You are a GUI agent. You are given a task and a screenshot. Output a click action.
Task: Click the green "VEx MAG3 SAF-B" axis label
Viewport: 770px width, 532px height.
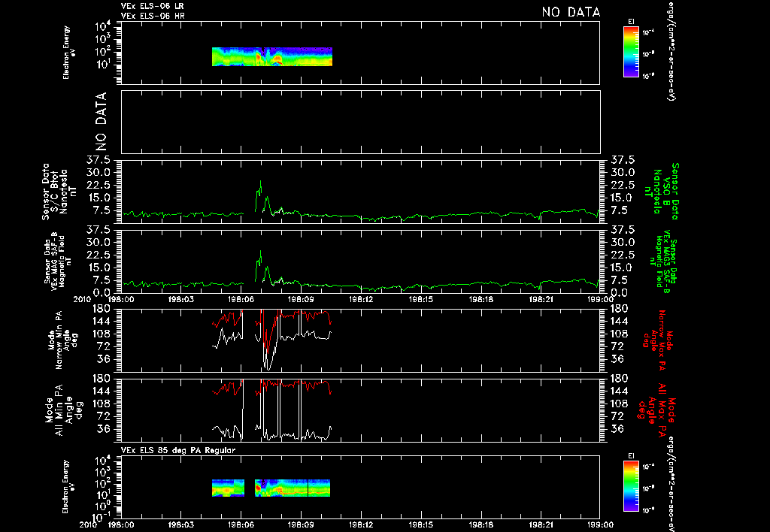click(x=662, y=261)
